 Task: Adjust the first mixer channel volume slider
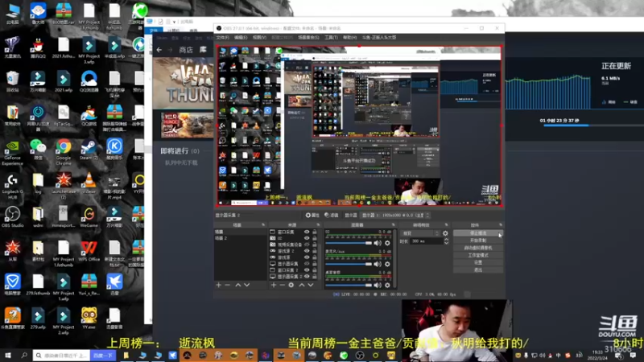(x=349, y=243)
